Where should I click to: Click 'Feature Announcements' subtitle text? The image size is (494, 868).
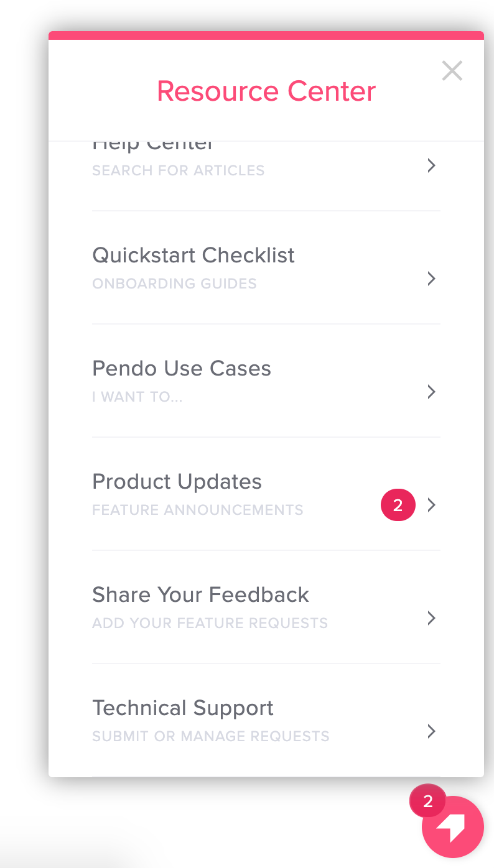coord(198,510)
